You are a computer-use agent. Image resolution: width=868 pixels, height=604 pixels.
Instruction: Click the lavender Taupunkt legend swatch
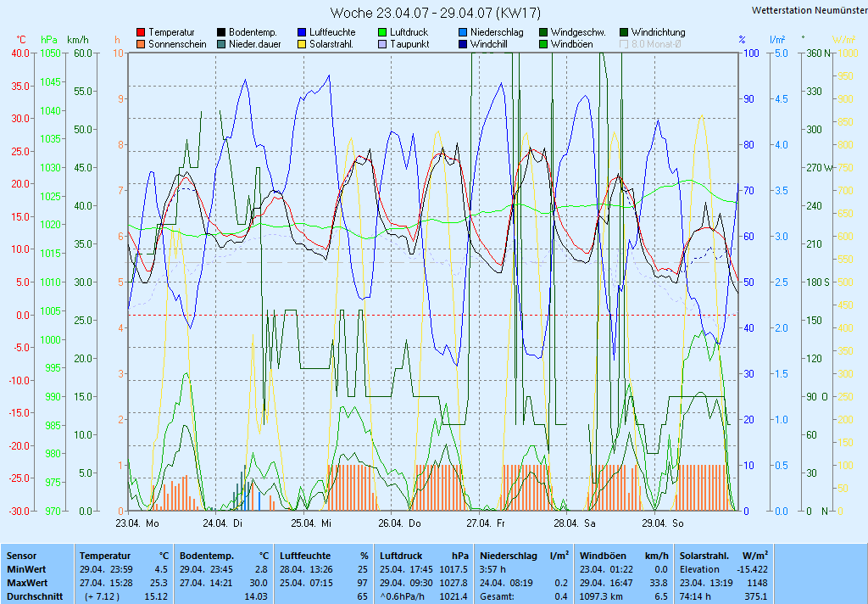[x=382, y=44]
